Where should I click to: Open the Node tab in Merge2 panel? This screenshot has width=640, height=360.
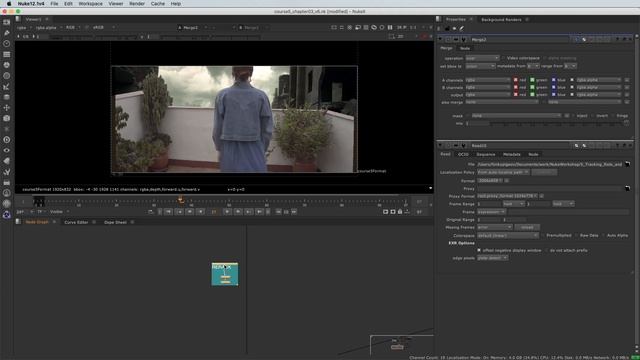tap(465, 49)
